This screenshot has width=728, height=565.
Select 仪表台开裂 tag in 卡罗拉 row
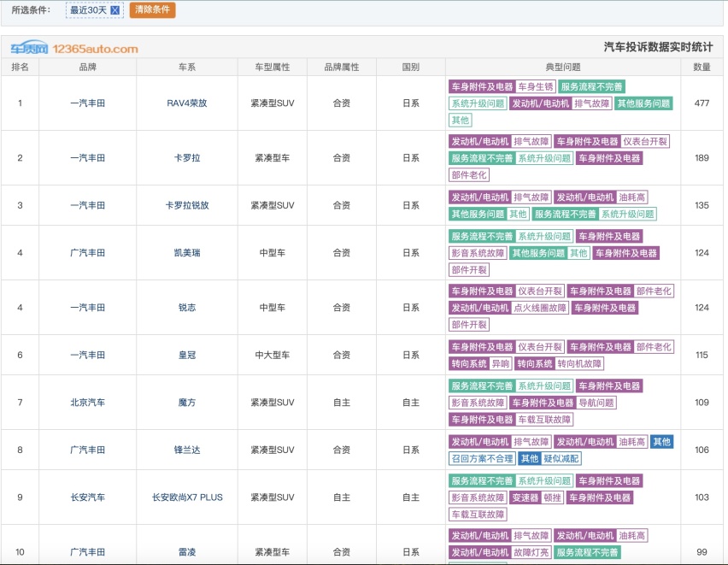[x=645, y=141]
